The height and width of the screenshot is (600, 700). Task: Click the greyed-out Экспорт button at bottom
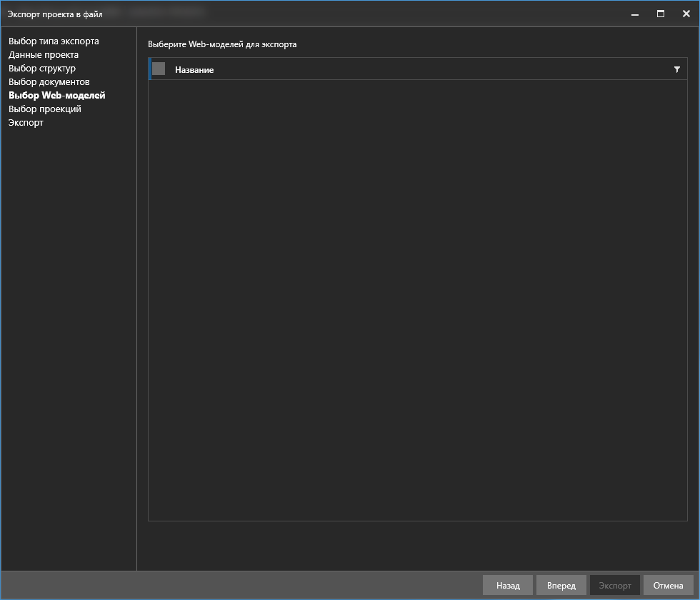614,586
